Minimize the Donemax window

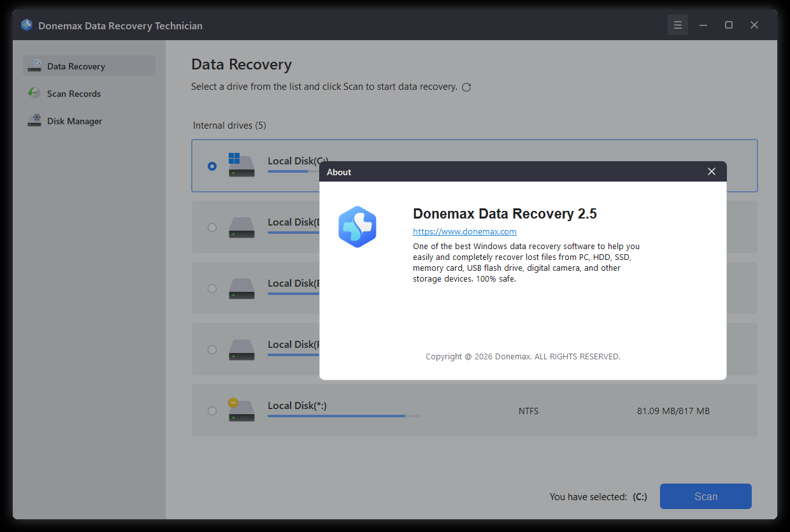click(x=703, y=25)
